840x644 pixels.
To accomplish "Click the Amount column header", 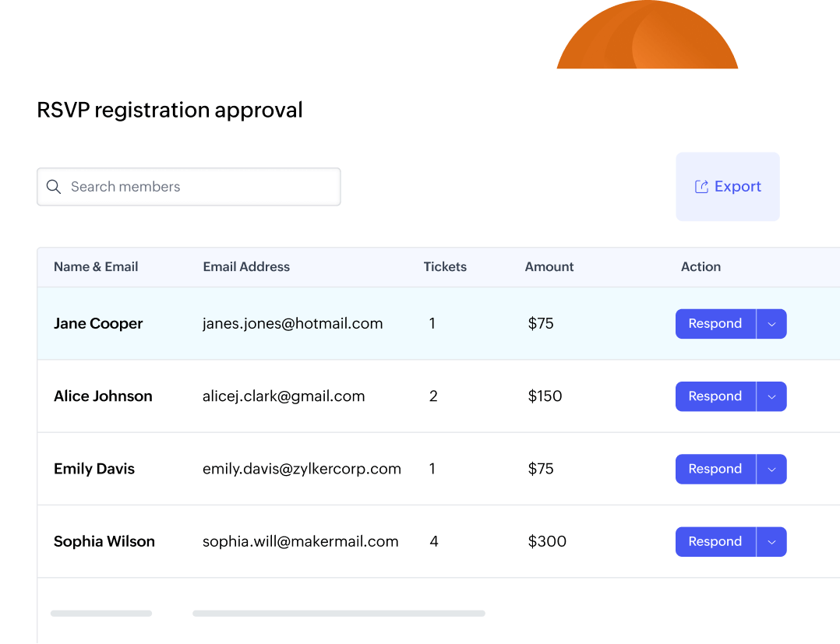I will click(549, 266).
